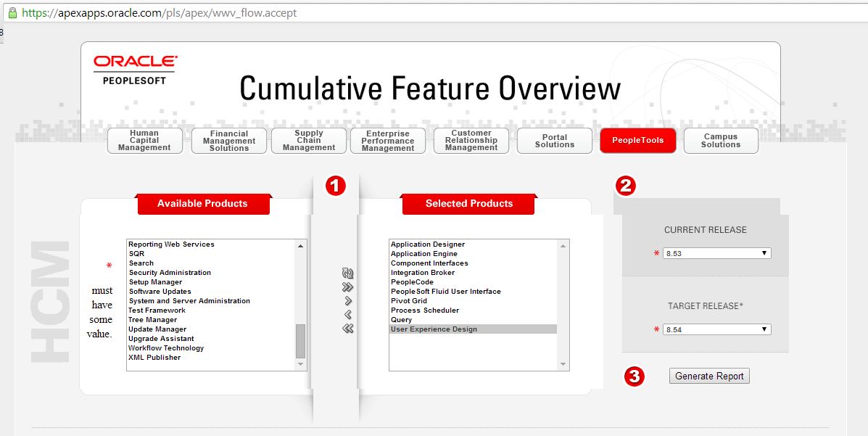Image resolution: width=868 pixels, height=436 pixels.
Task: Click the Selected Products list scrollbar
Action: coord(563,305)
